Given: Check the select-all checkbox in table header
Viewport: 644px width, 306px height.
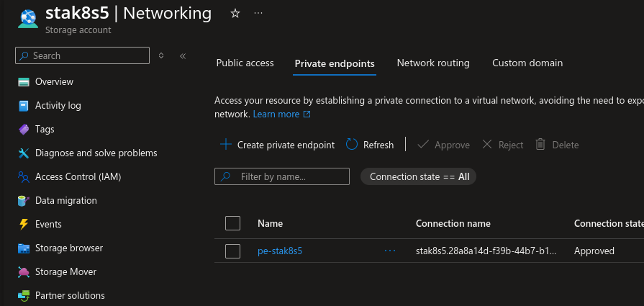Looking at the screenshot, I should click(233, 223).
